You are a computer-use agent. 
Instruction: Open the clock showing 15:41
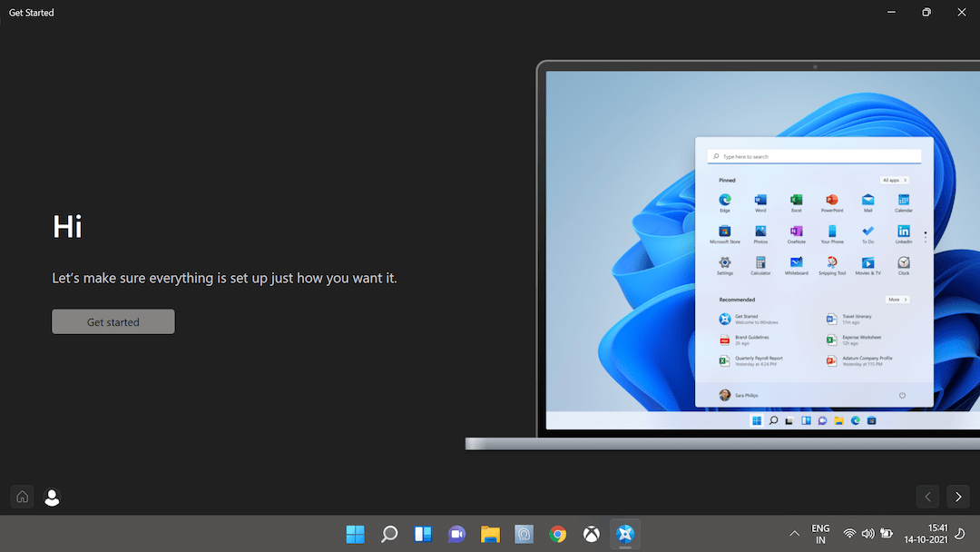926,534
